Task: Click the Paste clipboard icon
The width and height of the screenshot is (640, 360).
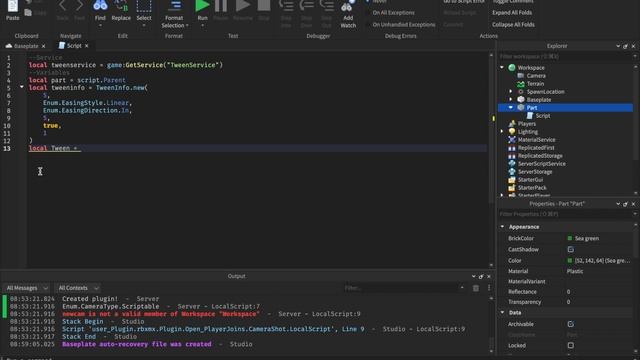Action: 12,6
